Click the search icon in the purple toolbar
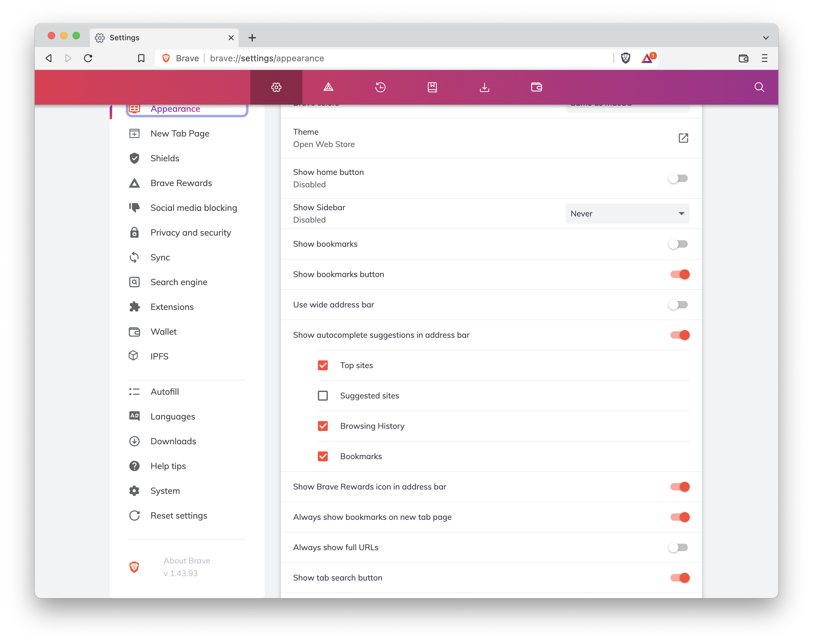The image size is (813, 644). [x=759, y=87]
